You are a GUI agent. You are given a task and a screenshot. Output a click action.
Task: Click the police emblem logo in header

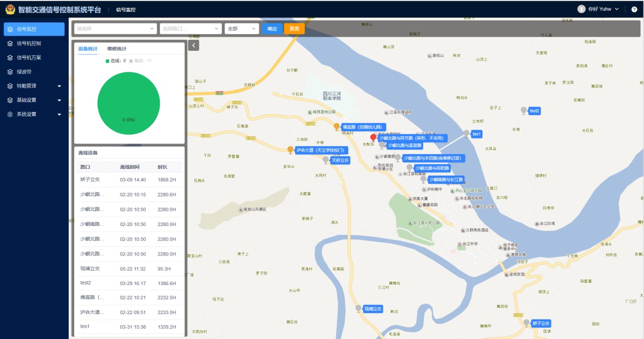tap(10, 10)
